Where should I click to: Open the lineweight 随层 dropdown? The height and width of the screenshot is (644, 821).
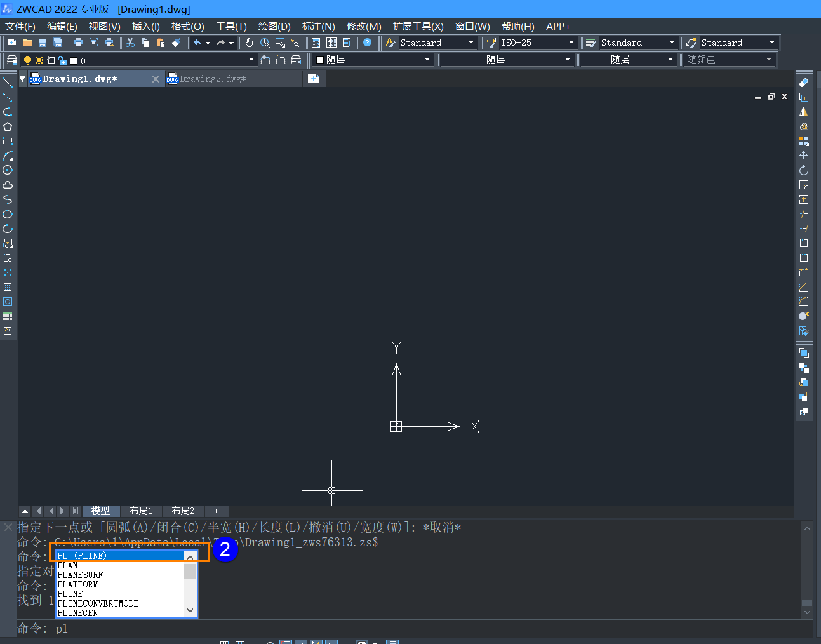coord(671,60)
